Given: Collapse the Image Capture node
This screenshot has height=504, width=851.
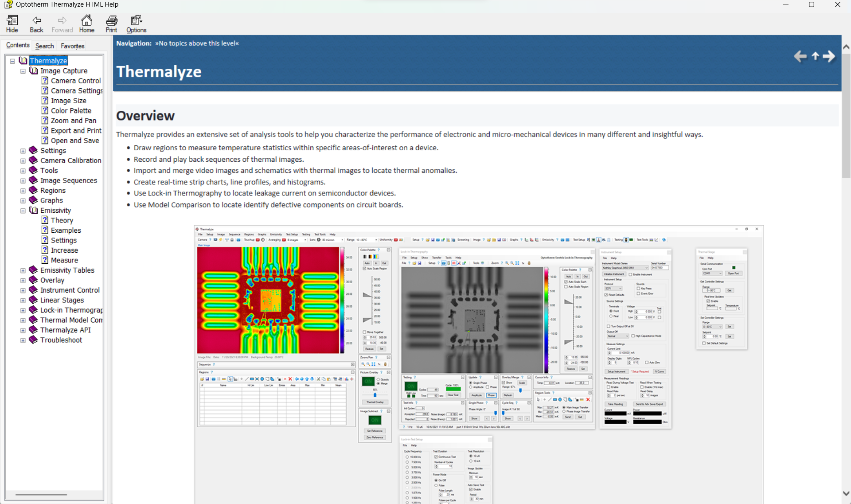Looking at the screenshot, I should 23,71.
